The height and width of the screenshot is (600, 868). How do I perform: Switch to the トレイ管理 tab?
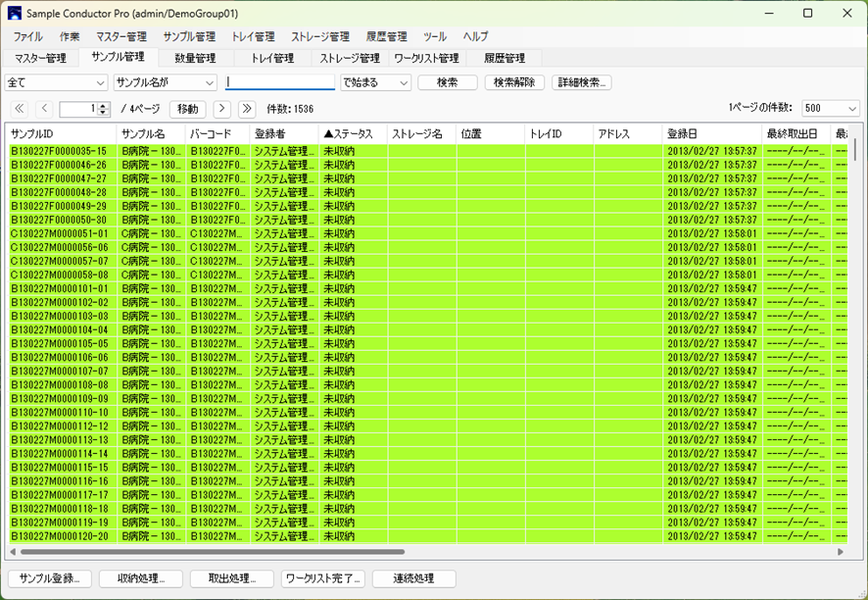(272, 59)
